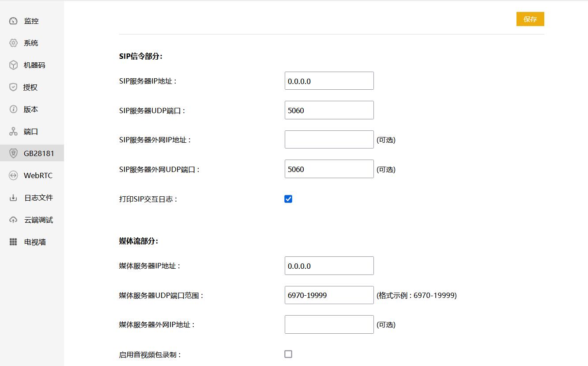Select the GB28181 sidebar entry
Viewport: 588px width, 366px height.
[32, 153]
